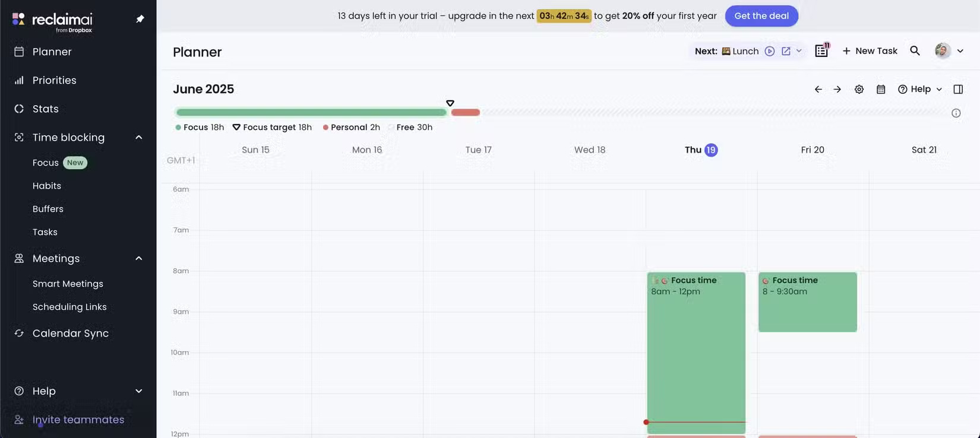Collapse the Meetings section
The image size is (980, 438).
[x=139, y=259]
